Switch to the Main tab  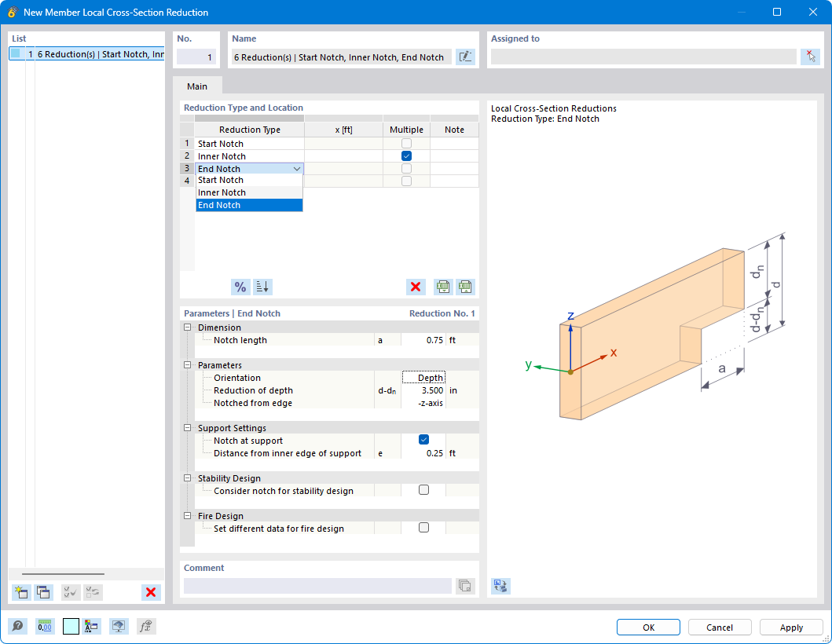click(x=197, y=86)
